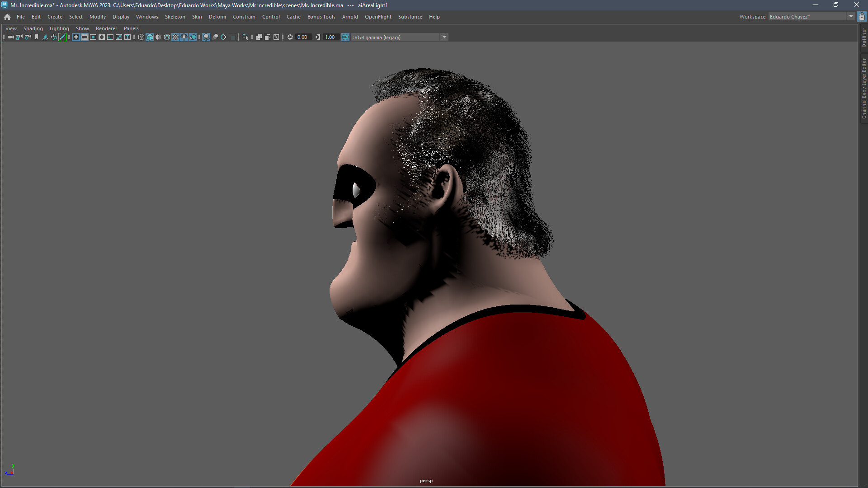The image size is (868, 488).
Task: Enable grid display in the viewport
Action: [x=76, y=37]
